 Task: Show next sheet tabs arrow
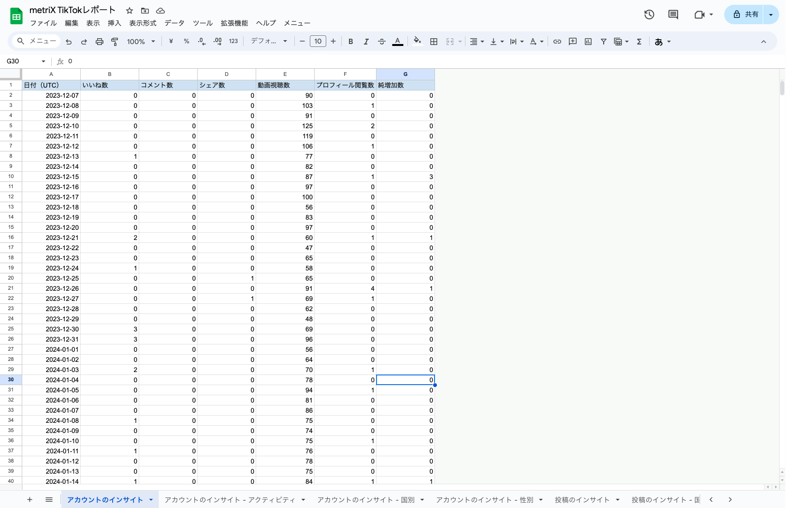click(x=730, y=499)
